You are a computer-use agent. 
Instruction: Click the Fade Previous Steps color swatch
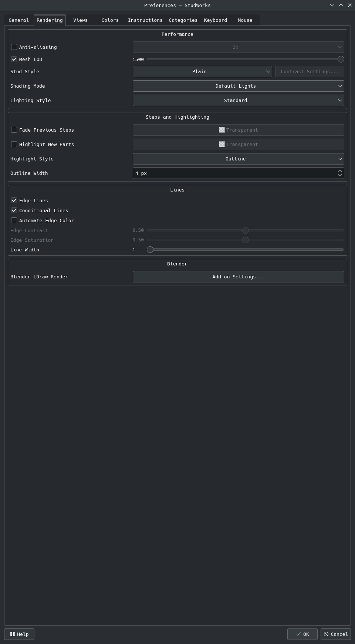click(x=222, y=130)
